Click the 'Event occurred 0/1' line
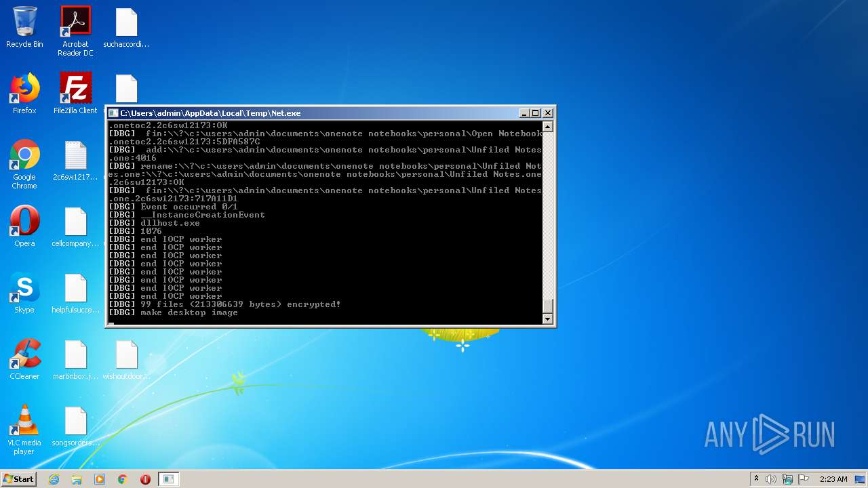Viewport: 868px width, 488px height. (173, 207)
